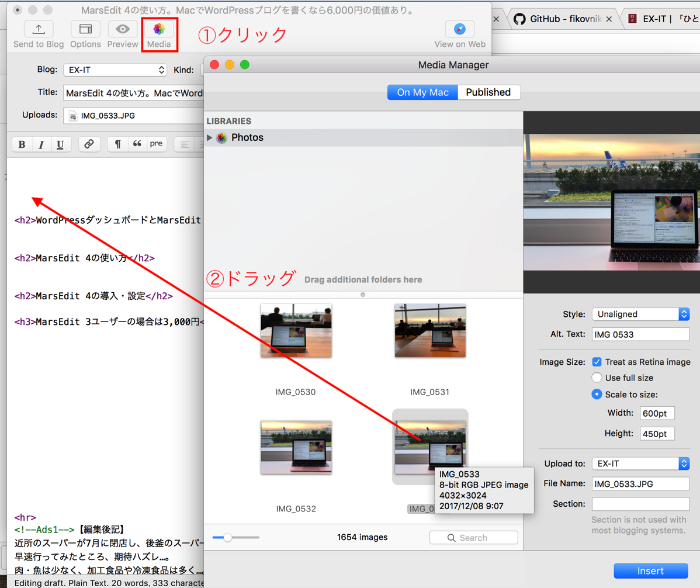Toggle Italic formatting in MarsEdit editor
The image size is (700, 588).
coord(41,144)
